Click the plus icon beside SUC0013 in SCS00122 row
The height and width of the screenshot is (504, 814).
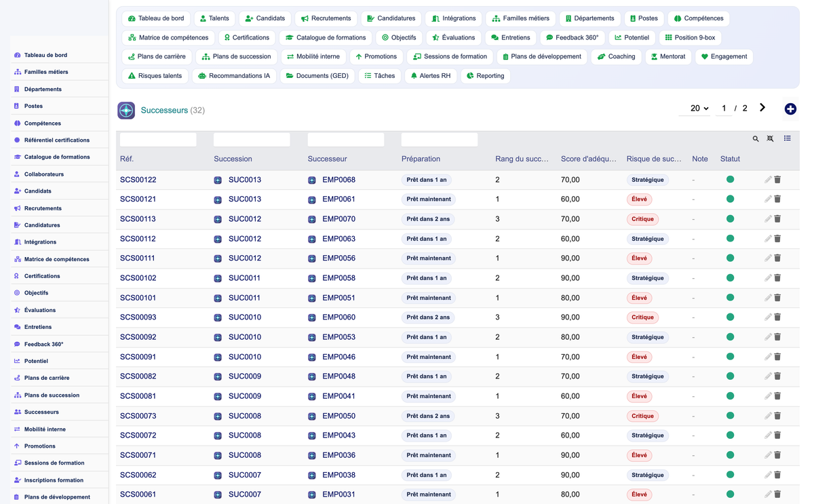coord(218,180)
